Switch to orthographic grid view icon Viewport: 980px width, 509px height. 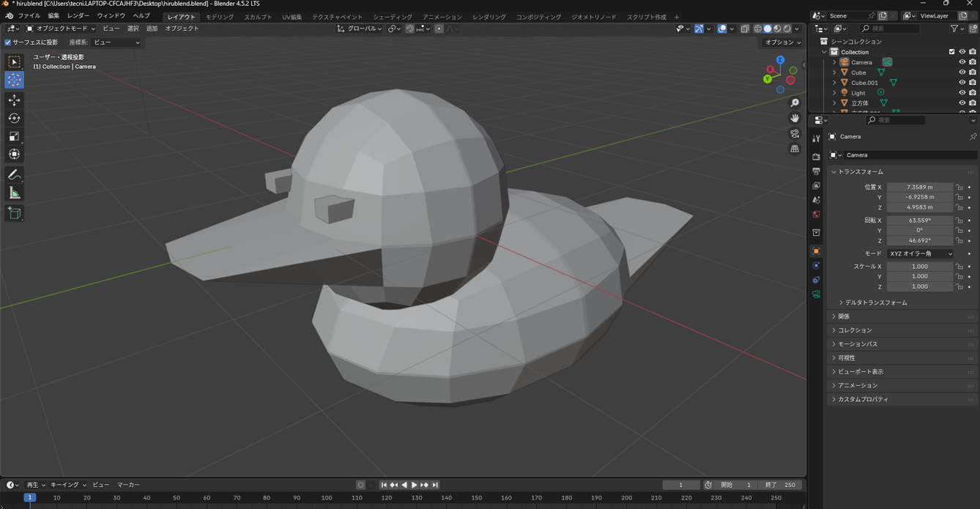pyautogui.click(x=795, y=149)
